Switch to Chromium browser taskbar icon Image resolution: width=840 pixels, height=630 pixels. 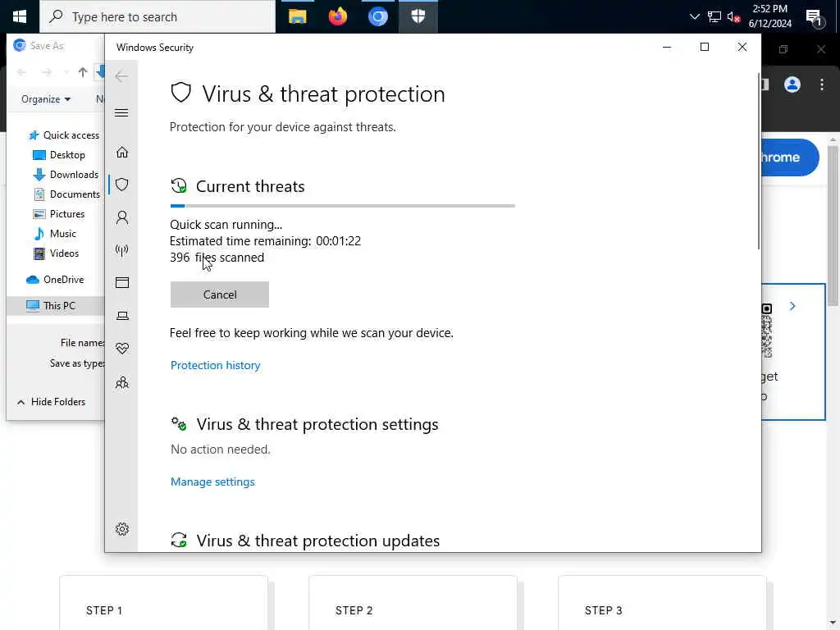pyautogui.click(x=377, y=16)
